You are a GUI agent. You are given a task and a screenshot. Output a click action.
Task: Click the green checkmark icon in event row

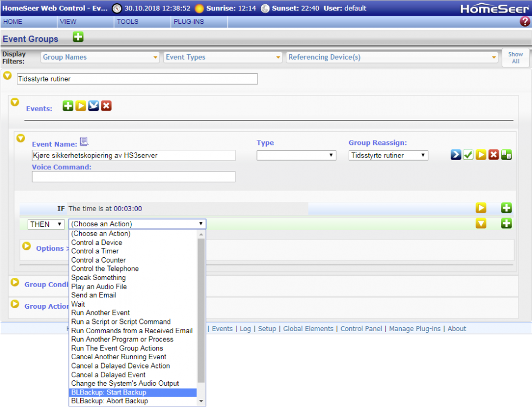[x=468, y=155]
